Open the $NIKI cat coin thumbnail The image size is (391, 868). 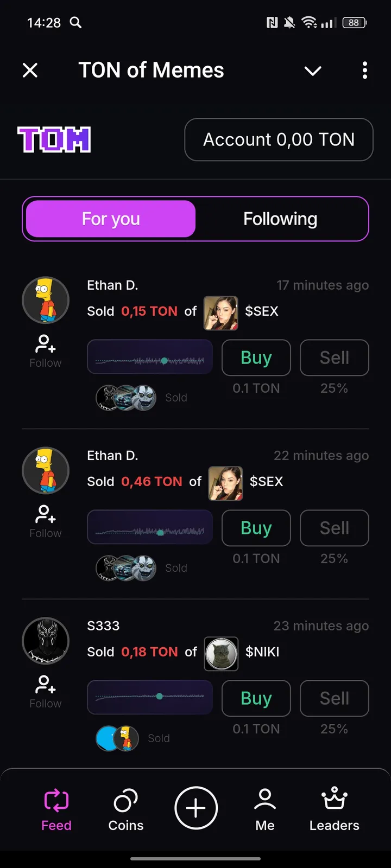pos(221,653)
